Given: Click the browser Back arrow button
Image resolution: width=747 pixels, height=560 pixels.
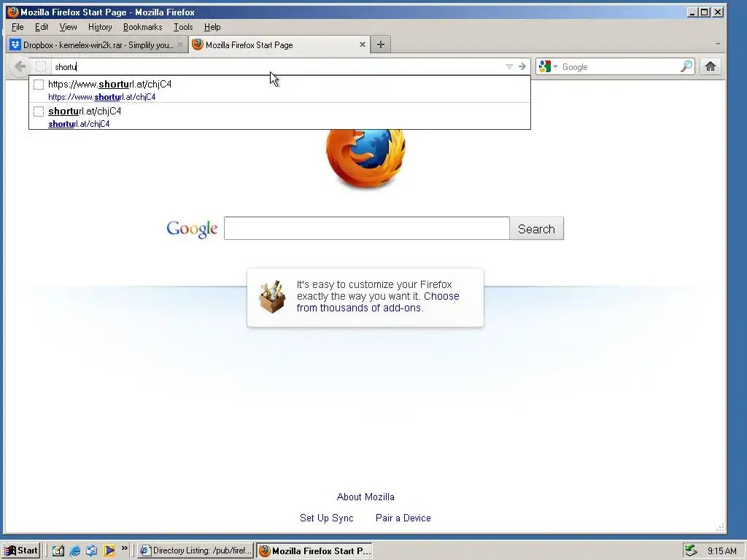Looking at the screenshot, I should [x=20, y=66].
